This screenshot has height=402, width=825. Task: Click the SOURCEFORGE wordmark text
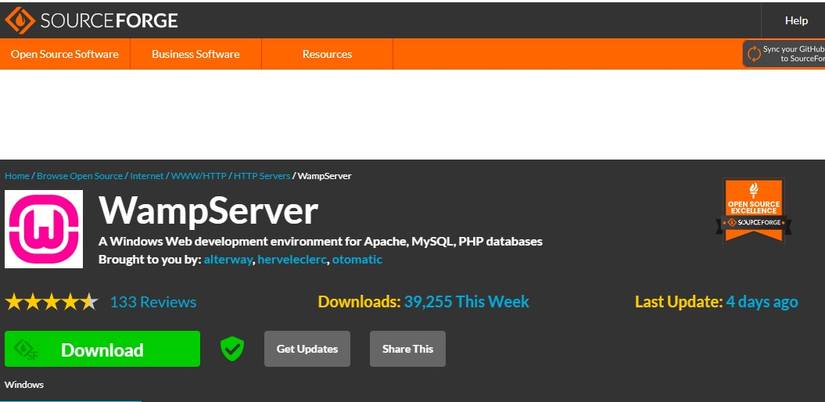(x=109, y=21)
